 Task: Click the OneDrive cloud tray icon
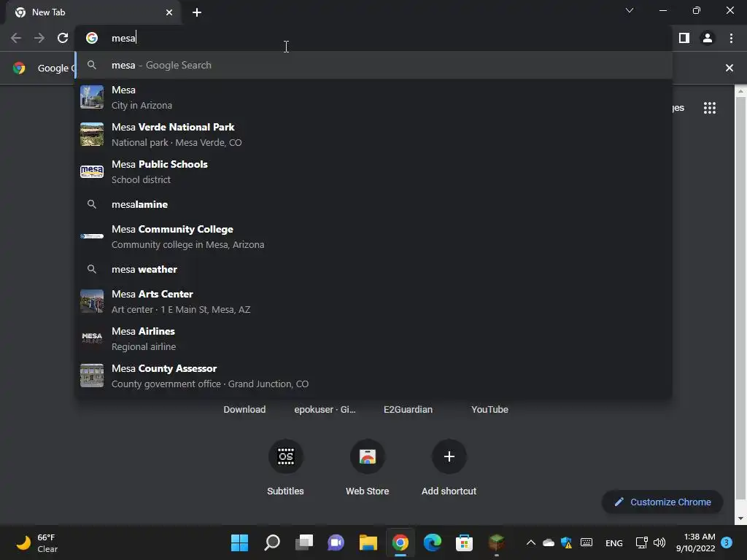[x=549, y=542]
